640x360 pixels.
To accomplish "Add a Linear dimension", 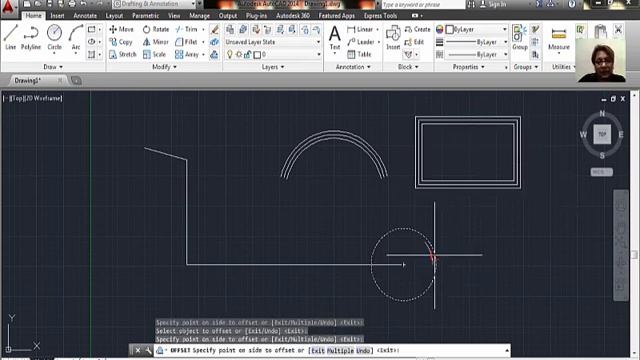I will pyautogui.click(x=360, y=29).
